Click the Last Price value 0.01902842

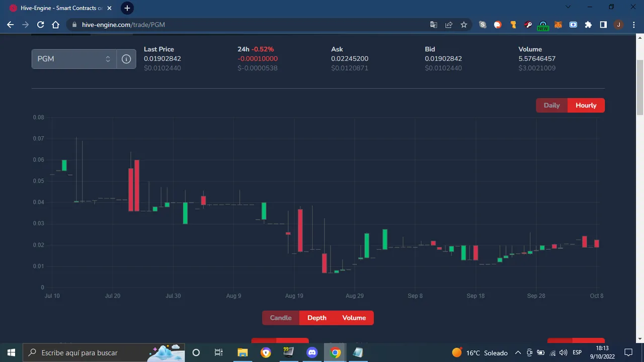click(163, 59)
